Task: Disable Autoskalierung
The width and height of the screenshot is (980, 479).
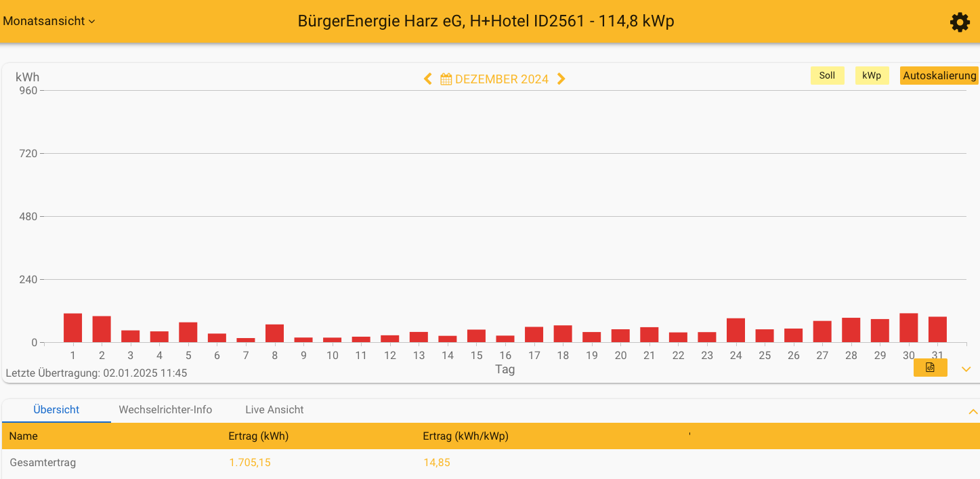Action: 939,75
